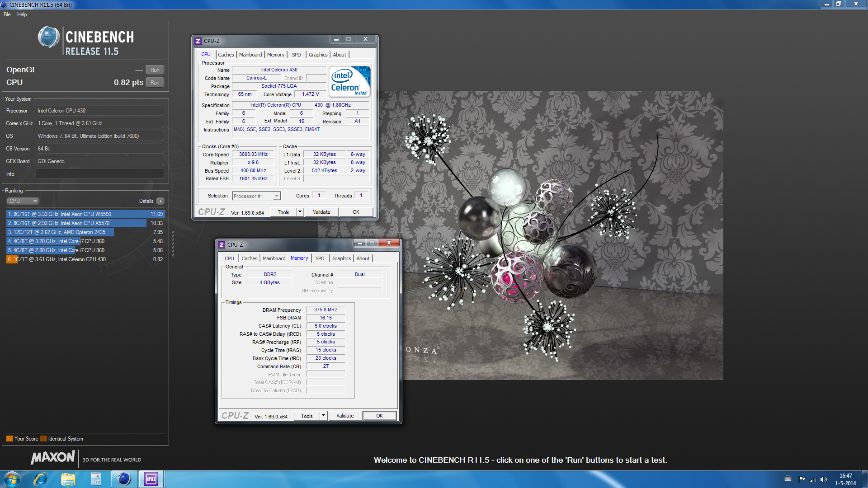The image size is (868, 488).
Task: Click the network signal tray icon
Action: point(813,479)
